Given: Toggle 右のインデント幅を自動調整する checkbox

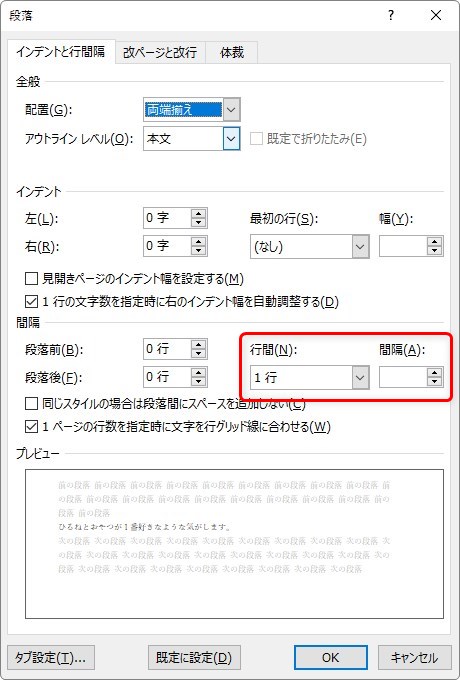Looking at the screenshot, I should tap(31, 301).
